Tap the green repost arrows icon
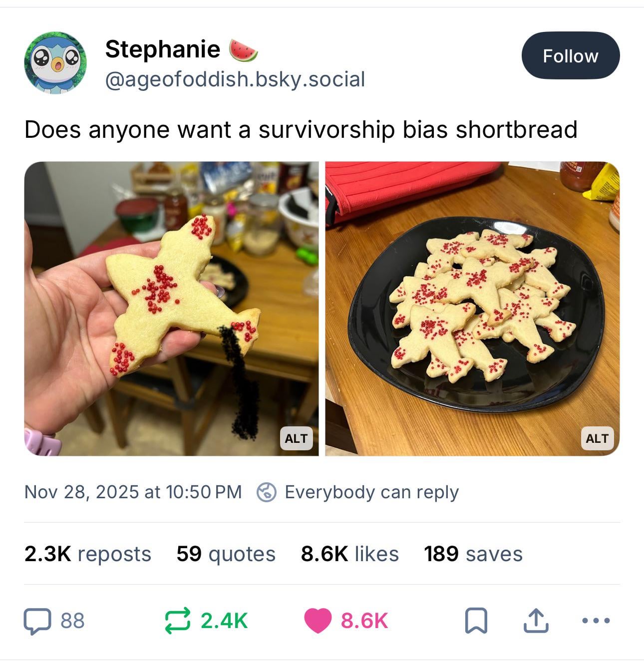 coord(178,621)
